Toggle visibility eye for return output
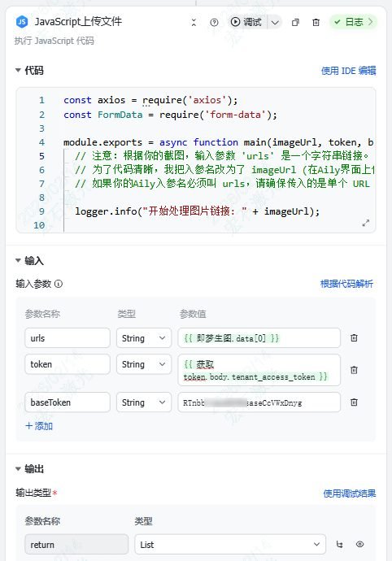The width and height of the screenshot is (392, 561). click(359, 544)
